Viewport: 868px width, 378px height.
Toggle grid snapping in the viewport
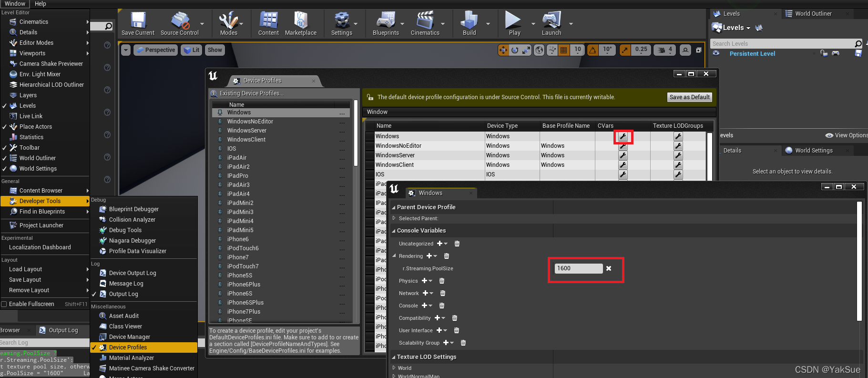[x=564, y=50]
